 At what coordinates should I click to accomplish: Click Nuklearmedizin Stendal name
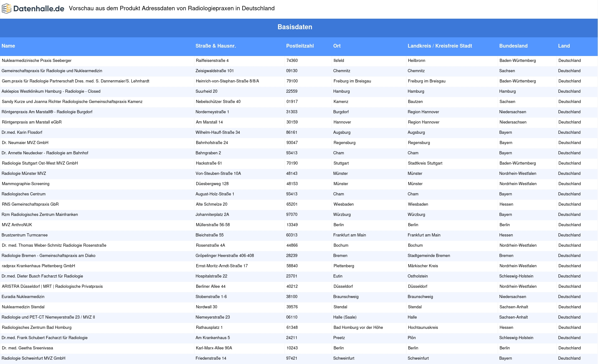(x=23, y=307)
